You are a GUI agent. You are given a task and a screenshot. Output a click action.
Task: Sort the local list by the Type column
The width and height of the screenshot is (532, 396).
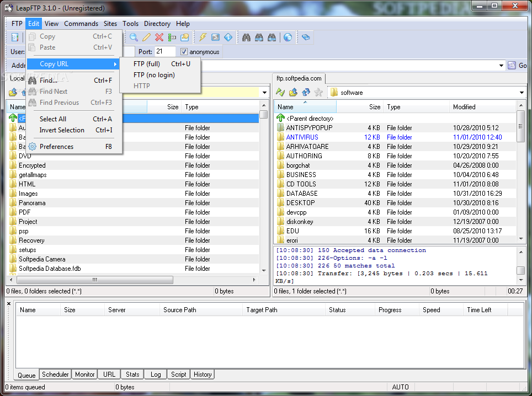[x=220, y=107]
